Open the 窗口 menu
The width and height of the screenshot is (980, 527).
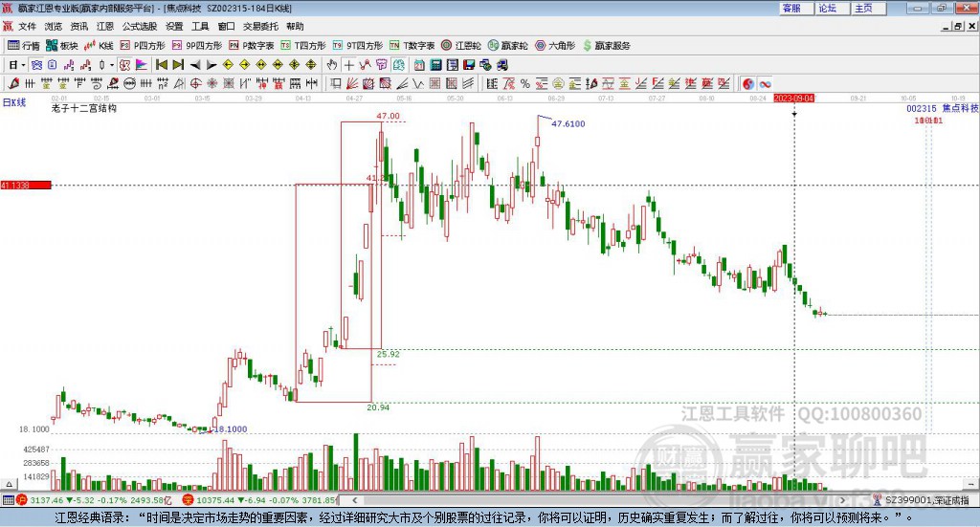click(226, 26)
